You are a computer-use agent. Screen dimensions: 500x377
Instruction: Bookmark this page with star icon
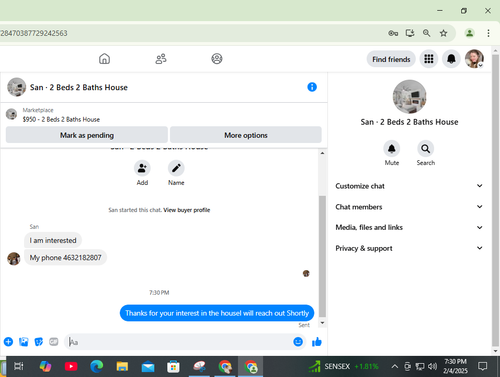443,33
